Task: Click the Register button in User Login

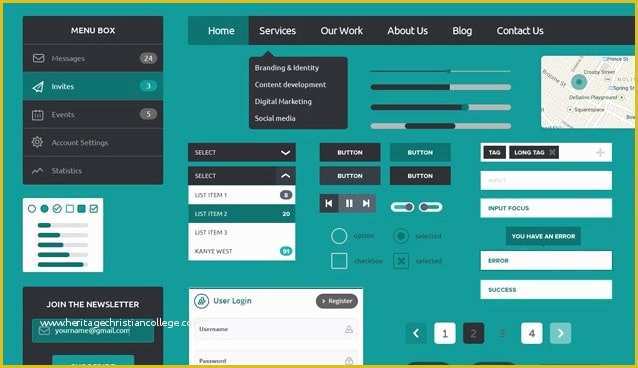Action: (337, 301)
